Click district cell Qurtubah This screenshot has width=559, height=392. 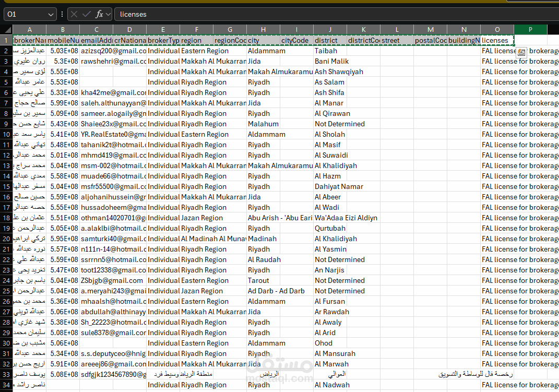pyautogui.click(x=330, y=229)
